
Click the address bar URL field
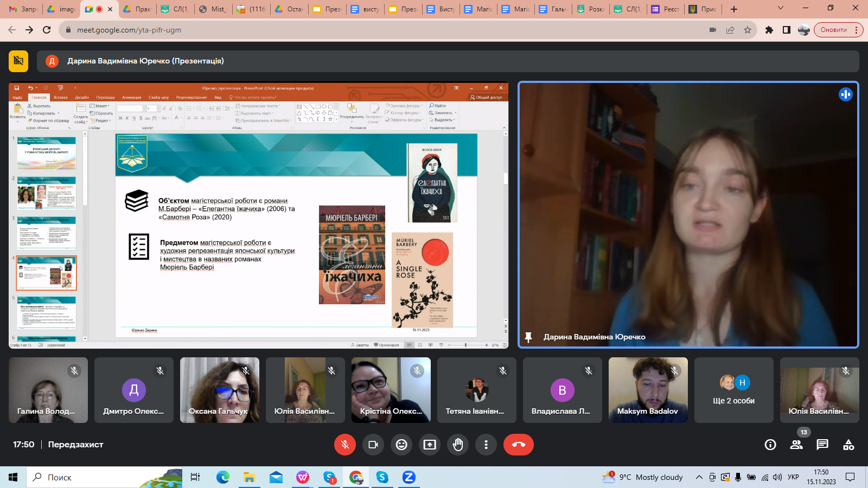[380, 30]
